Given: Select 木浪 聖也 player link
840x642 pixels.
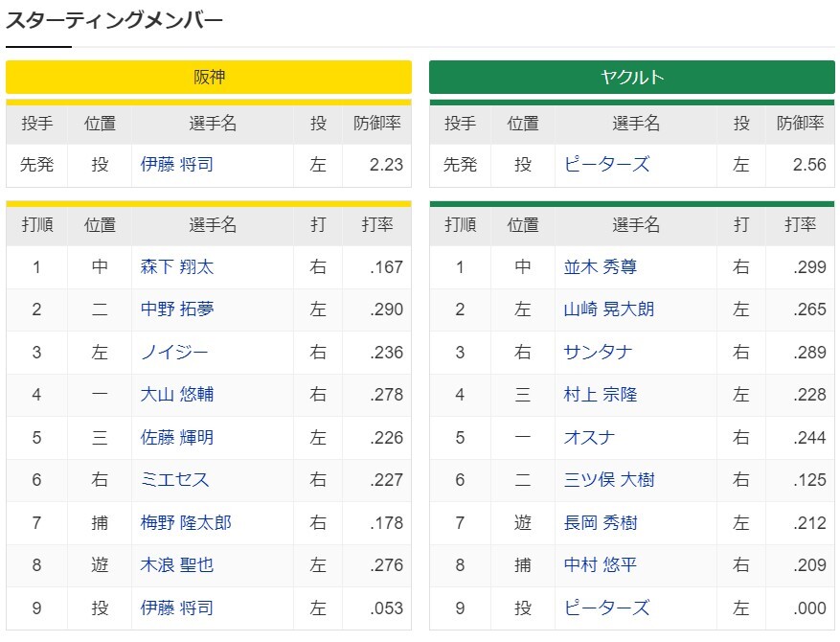Looking at the screenshot, I should click(x=177, y=565).
